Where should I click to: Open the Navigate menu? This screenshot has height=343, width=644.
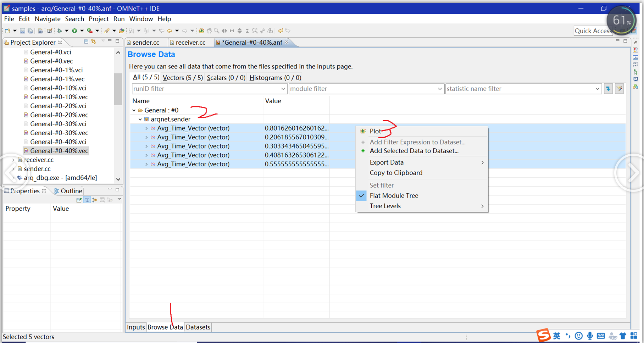[48, 19]
